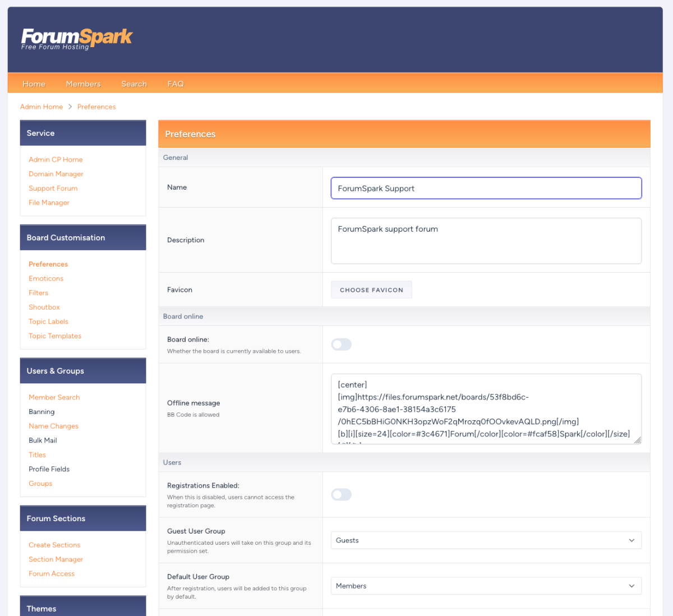Grab the Offline message resize handle
Viewport: 673px width, 616px height.
click(x=637, y=440)
